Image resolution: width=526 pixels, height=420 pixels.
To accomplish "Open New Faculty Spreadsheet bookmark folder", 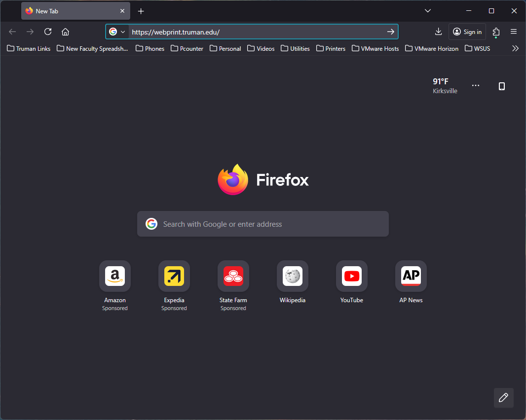I will 93,49.
